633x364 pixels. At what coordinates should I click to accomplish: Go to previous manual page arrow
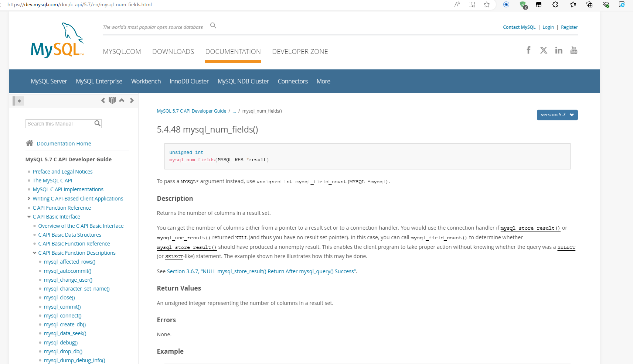[103, 100]
